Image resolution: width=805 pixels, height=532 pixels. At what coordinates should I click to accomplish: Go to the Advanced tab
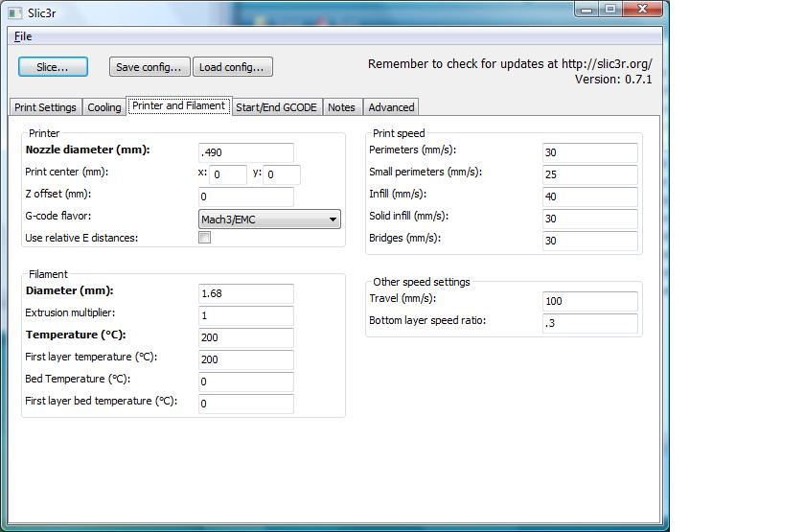click(x=391, y=107)
